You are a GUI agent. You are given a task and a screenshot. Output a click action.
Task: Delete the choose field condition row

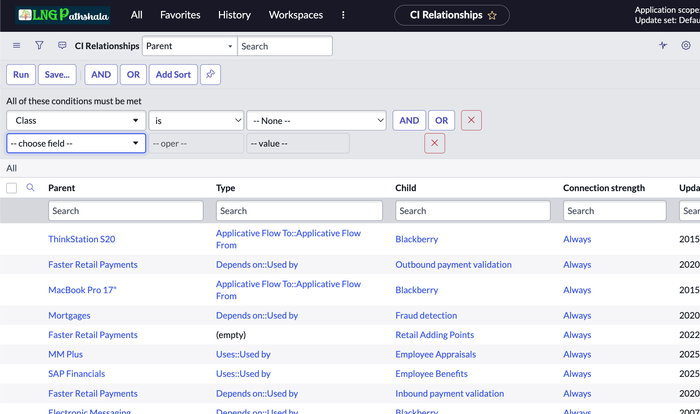click(x=434, y=143)
